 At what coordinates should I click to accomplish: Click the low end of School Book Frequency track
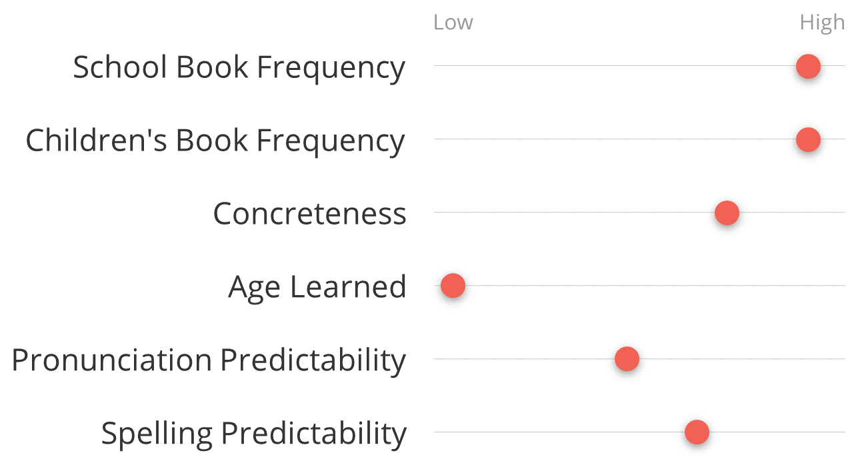pyautogui.click(x=437, y=66)
